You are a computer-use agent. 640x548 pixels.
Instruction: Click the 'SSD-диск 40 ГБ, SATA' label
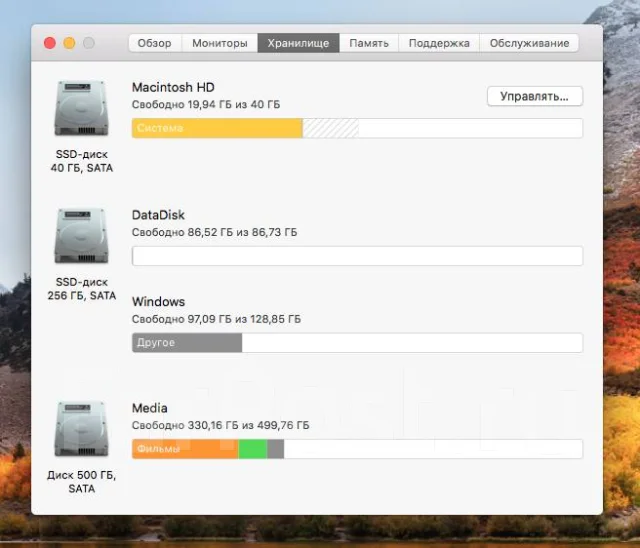[82, 161]
